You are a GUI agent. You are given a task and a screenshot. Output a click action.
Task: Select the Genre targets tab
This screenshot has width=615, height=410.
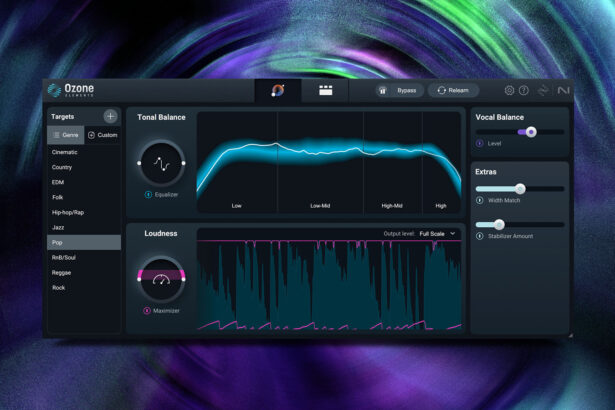66,135
